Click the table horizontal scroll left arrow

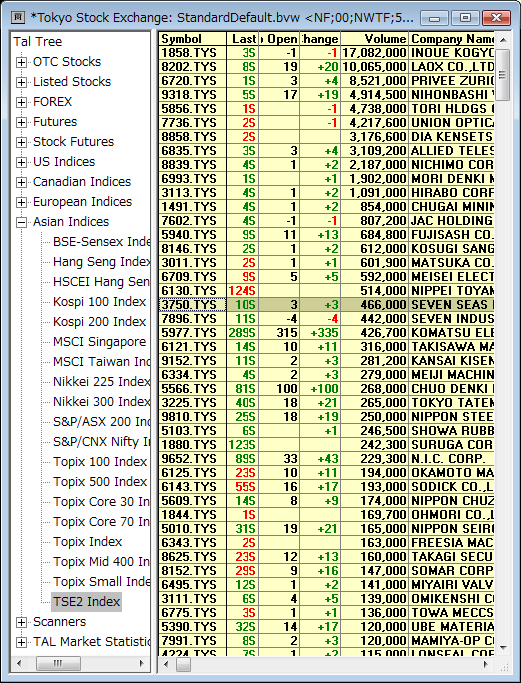[x=166, y=664]
